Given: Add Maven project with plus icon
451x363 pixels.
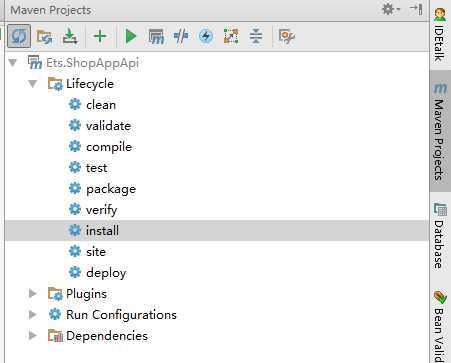Looking at the screenshot, I should pyautogui.click(x=100, y=36).
